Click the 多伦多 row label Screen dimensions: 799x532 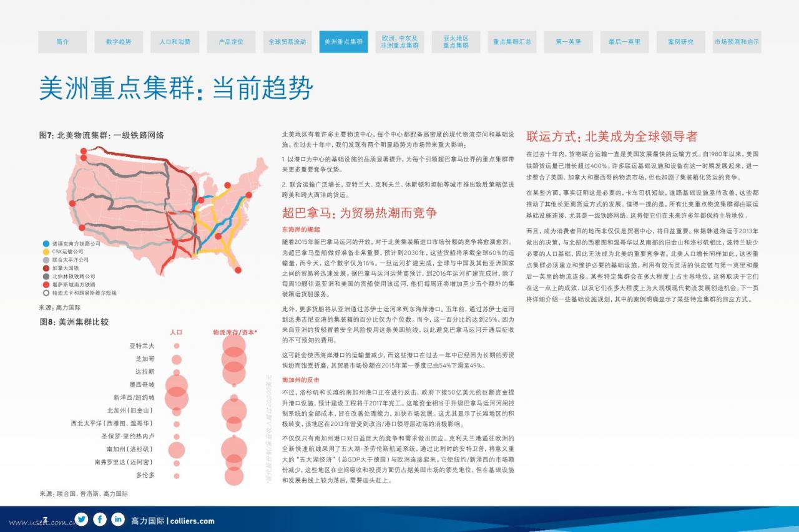[145, 475]
